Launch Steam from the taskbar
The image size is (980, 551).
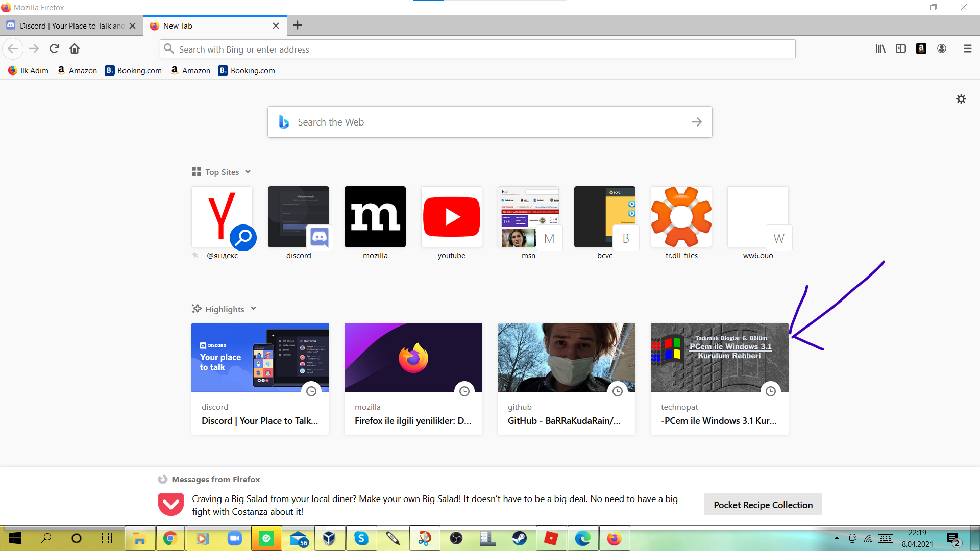[519, 538]
